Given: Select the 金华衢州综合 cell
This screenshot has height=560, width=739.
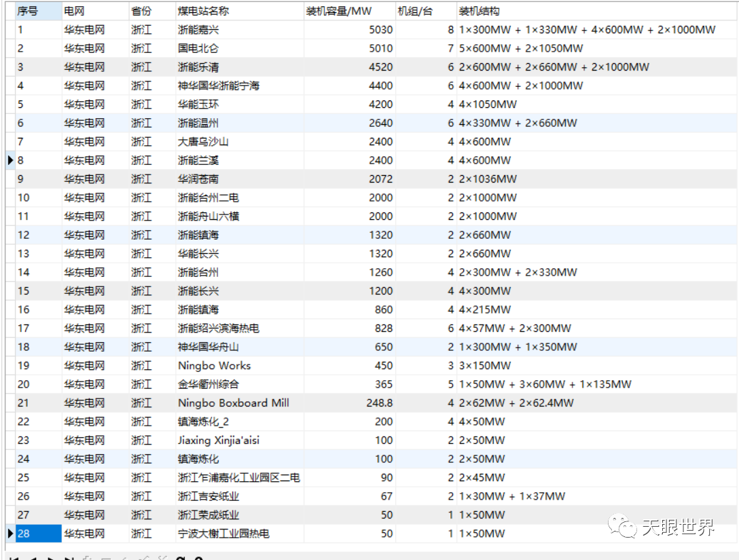Looking at the screenshot, I should [x=239, y=384].
